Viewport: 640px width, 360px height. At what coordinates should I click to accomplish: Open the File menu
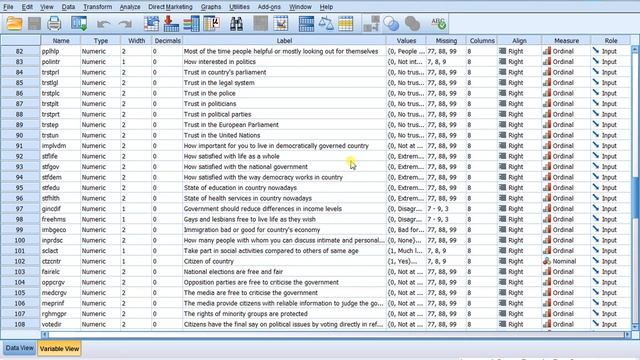8,7
